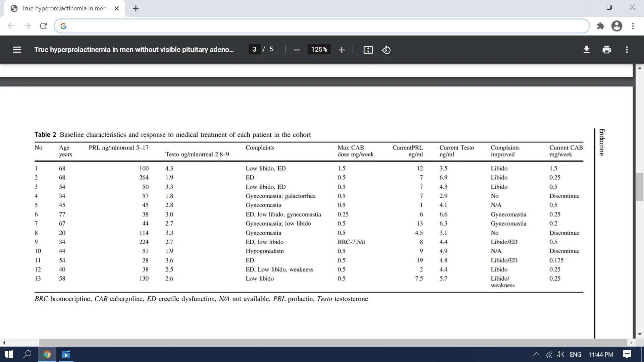Click the document title in PDF toolbar
This screenshot has width=644, height=362.
click(x=134, y=50)
